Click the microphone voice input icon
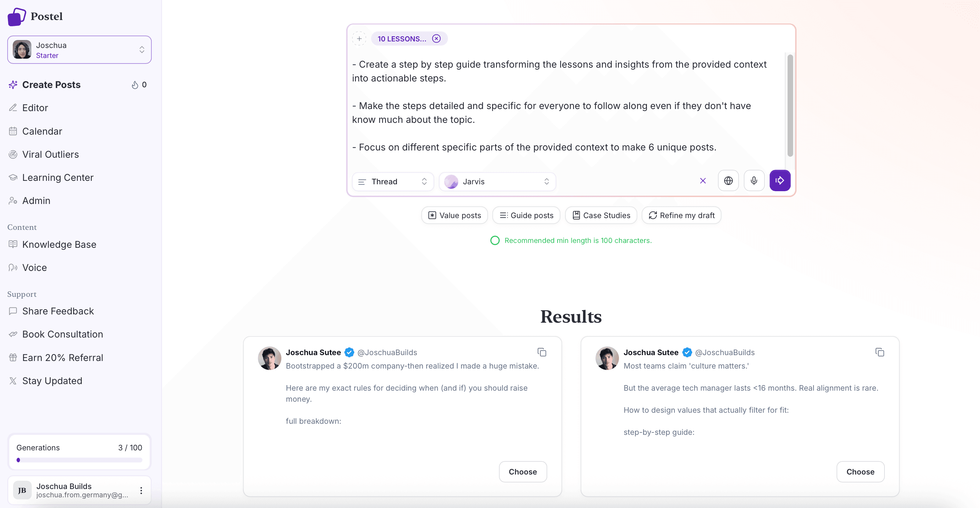This screenshot has width=980, height=508. pyautogui.click(x=754, y=180)
